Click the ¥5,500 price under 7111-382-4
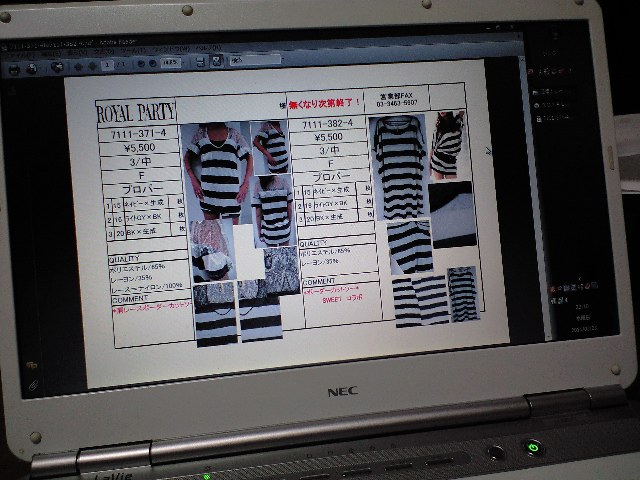 pos(329,137)
